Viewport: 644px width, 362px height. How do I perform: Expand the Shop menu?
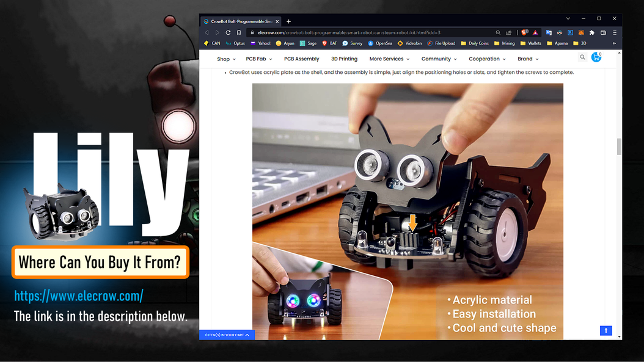pos(226,59)
